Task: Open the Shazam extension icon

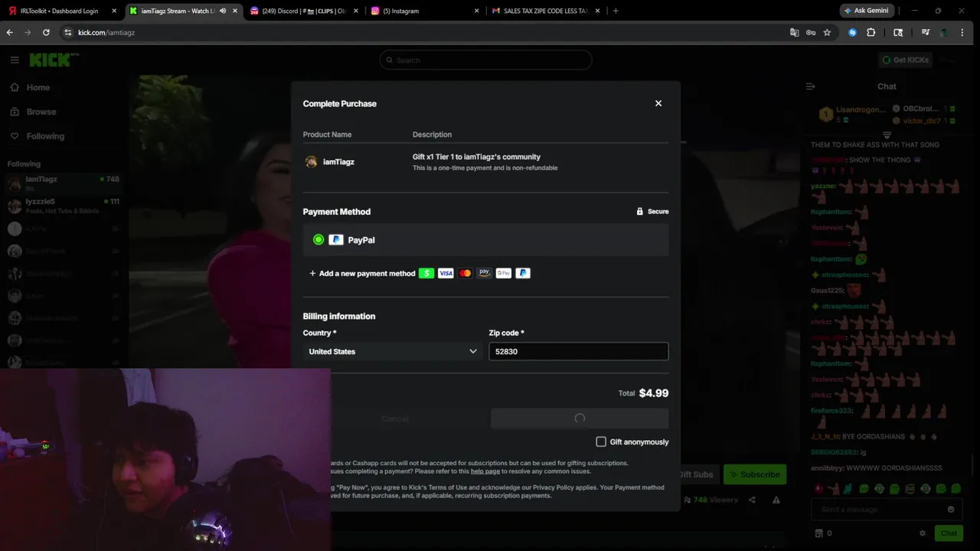Action: [x=852, y=33]
